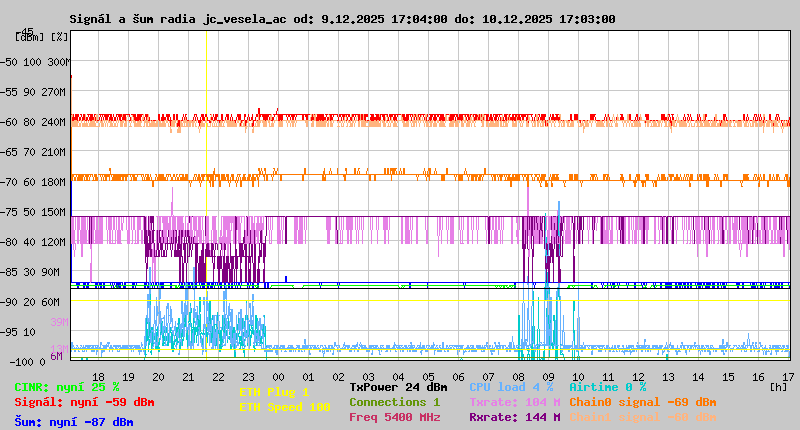Click the 00 hour label on time axis

279,377
